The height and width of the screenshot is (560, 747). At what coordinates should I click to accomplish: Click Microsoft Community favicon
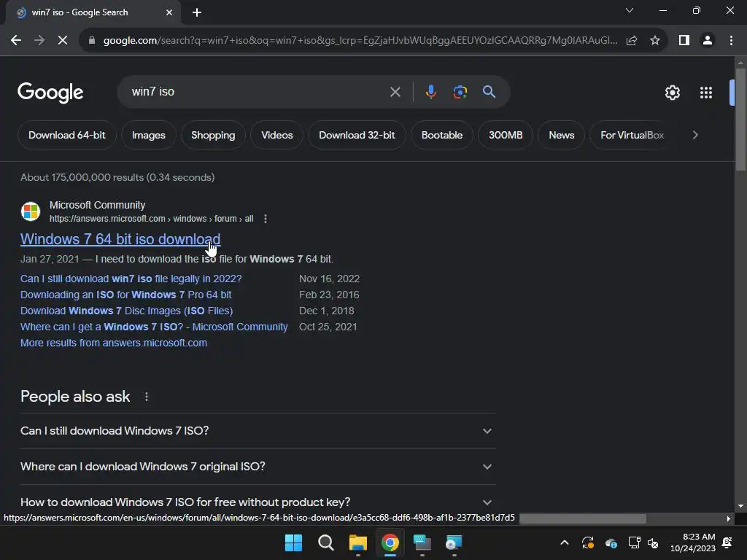pos(31,211)
